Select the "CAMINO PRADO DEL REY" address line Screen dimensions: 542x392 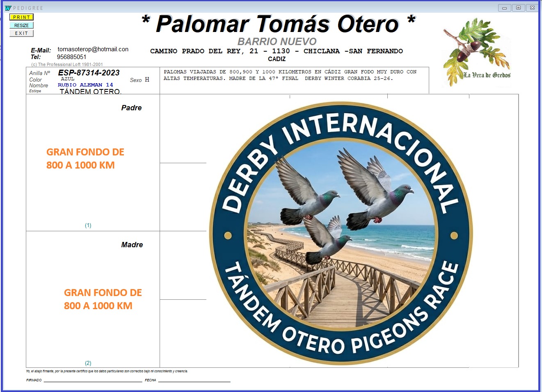click(x=277, y=51)
